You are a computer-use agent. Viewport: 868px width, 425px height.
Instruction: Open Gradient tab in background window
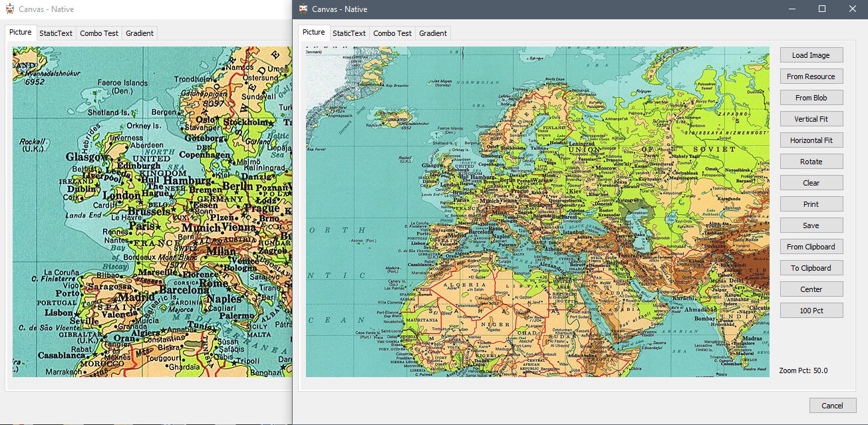coord(140,33)
